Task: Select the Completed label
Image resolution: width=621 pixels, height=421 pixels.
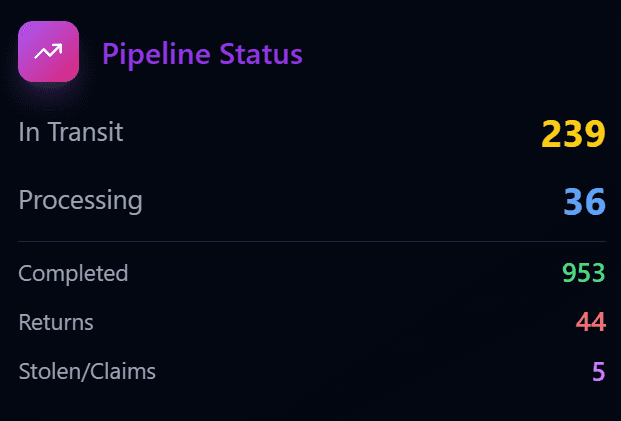Action: coord(73,273)
